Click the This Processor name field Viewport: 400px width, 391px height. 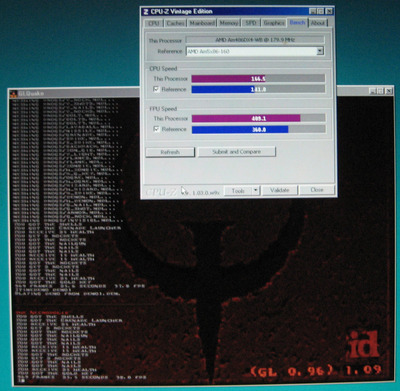[255, 40]
